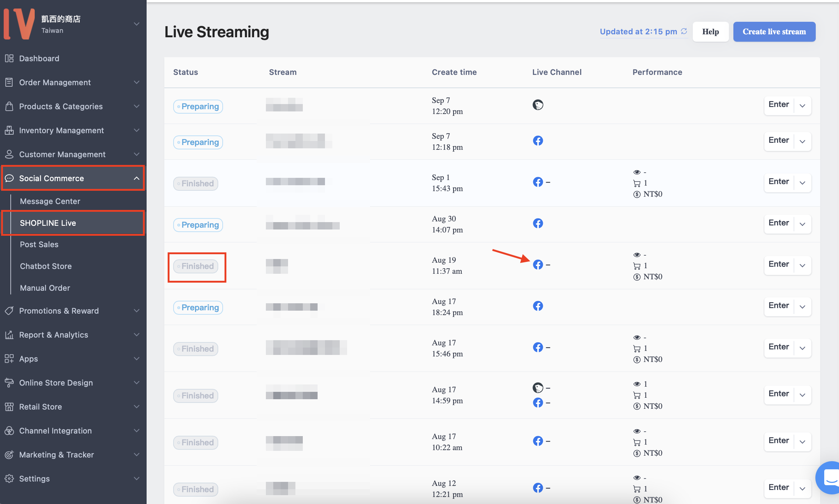Click the Social Commerce chat bubble icon
The image size is (839, 504).
tap(9, 178)
